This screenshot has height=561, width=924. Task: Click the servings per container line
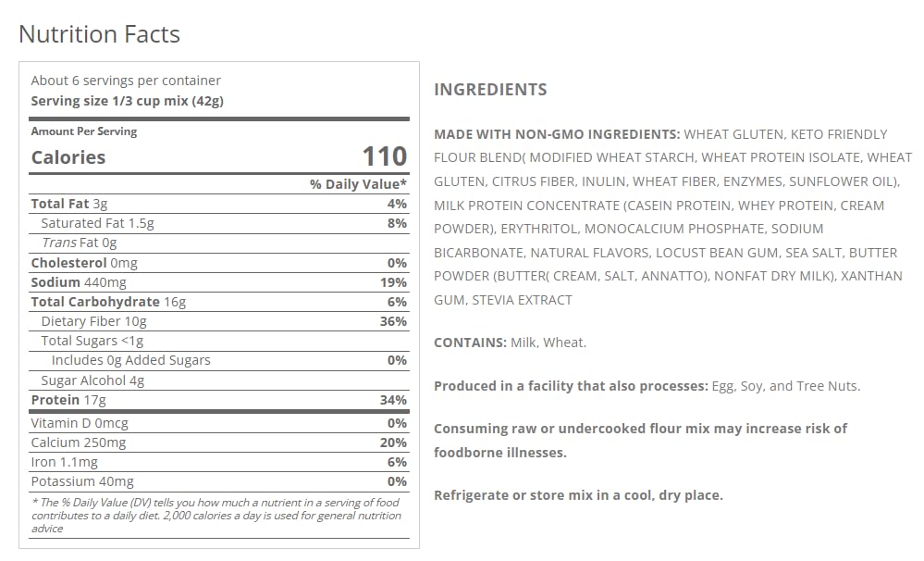126,81
